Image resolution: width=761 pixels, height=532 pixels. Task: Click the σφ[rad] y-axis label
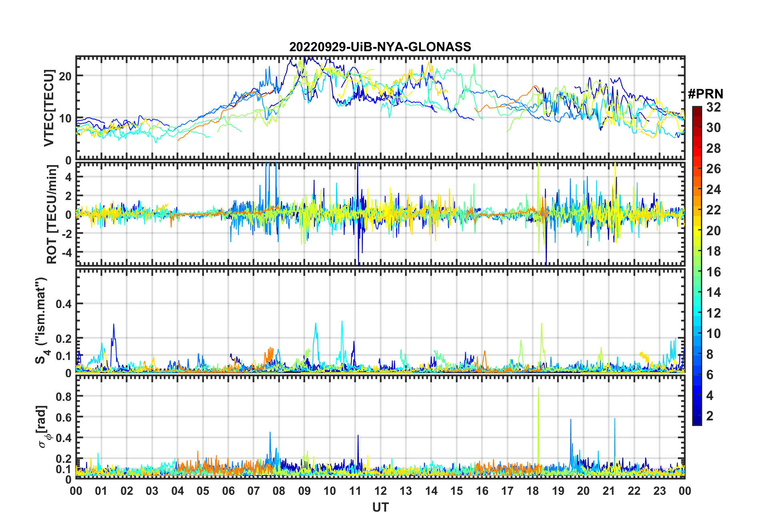coord(42,427)
